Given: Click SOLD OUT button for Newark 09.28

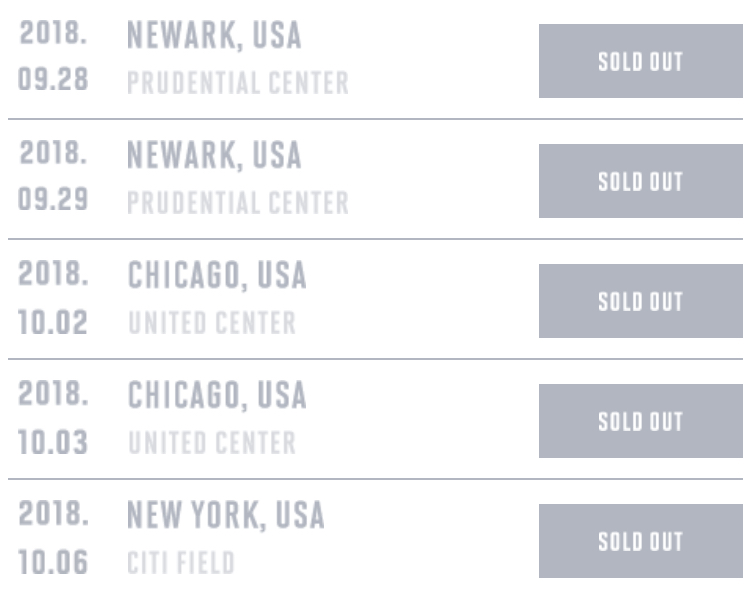Looking at the screenshot, I should coord(640,61).
